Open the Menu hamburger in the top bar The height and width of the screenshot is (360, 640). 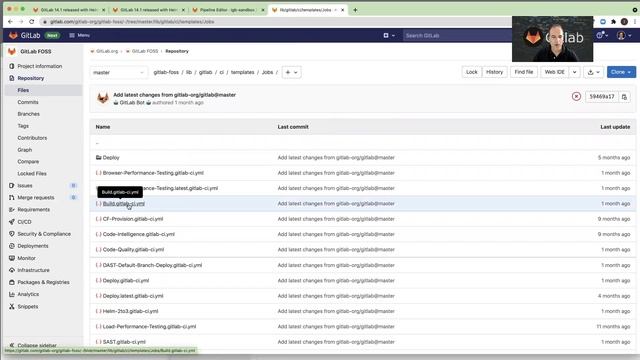tap(79, 36)
